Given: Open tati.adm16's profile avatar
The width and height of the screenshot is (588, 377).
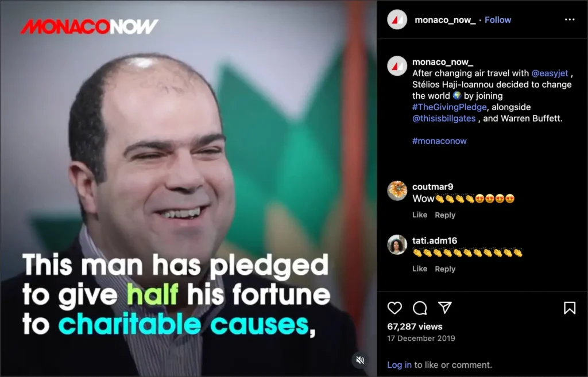Looking at the screenshot, I should [x=397, y=244].
